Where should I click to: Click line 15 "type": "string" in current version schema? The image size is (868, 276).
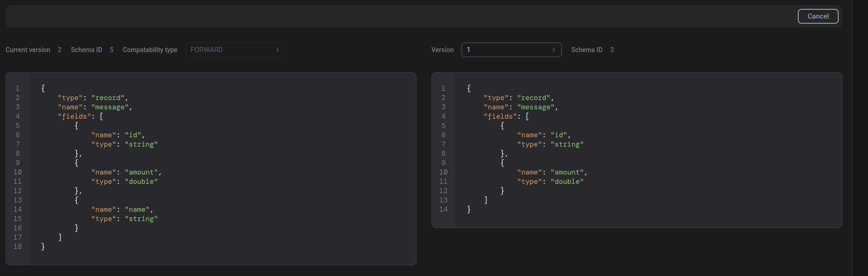125,219
